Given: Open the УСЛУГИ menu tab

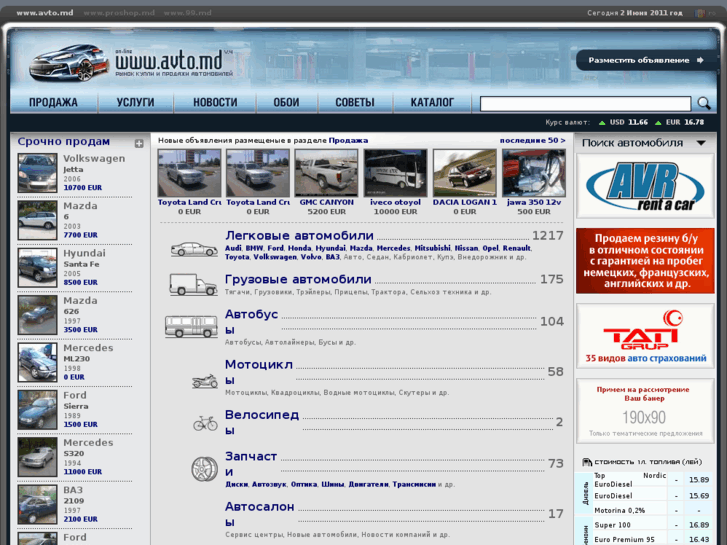Looking at the screenshot, I should coord(135,102).
